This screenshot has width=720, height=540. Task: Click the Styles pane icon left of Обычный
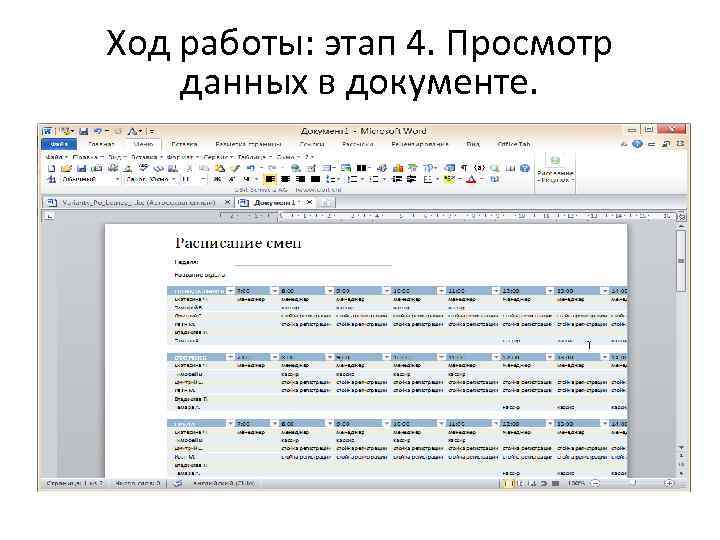51,179
